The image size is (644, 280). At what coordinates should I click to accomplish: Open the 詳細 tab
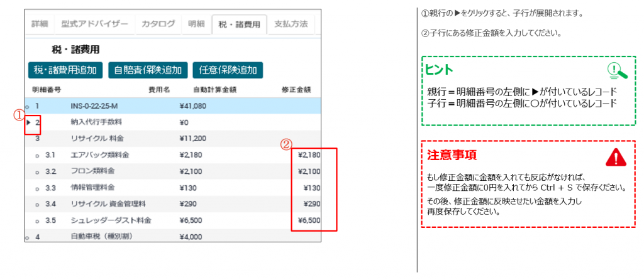coord(40,24)
